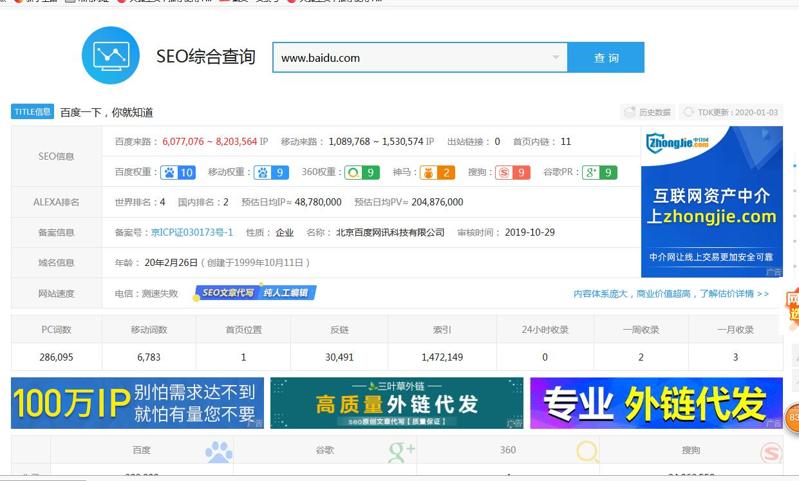Open the 京ICP证030173号-1 record link
Screen dimensions: 799x481
(192, 232)
